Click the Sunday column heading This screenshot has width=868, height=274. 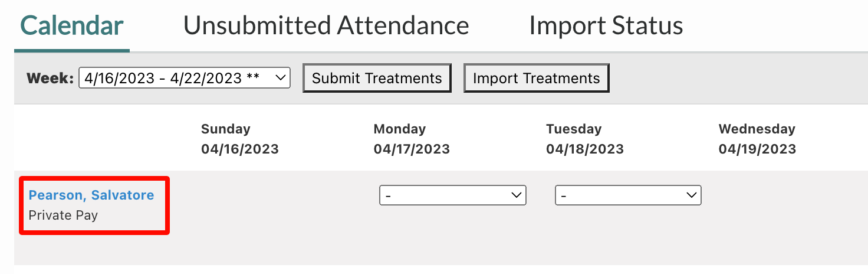pyautogui.click(x=226, y=129)
